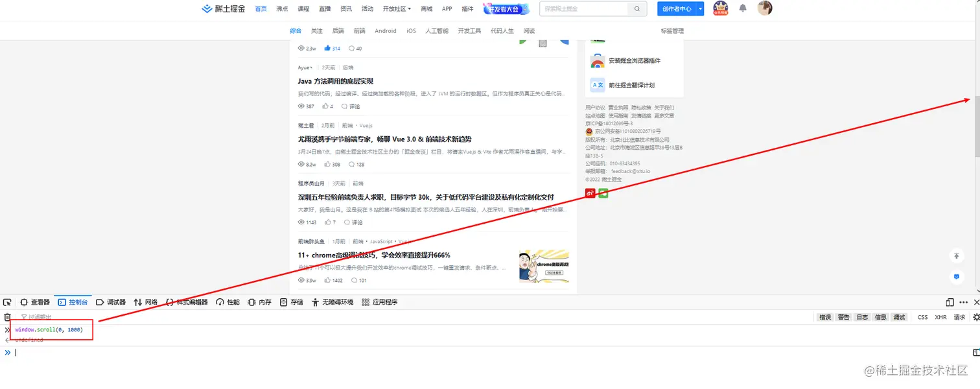The image size is (980, 389).
Task: Expand the 创作者中心 dropdown arrow
Action: click(x=699, y=8)
